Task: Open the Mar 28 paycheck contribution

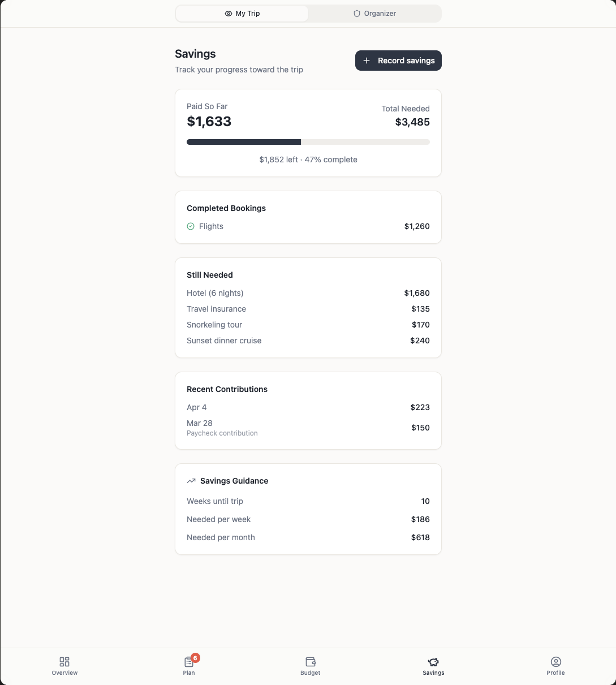Action: [308, 428]
